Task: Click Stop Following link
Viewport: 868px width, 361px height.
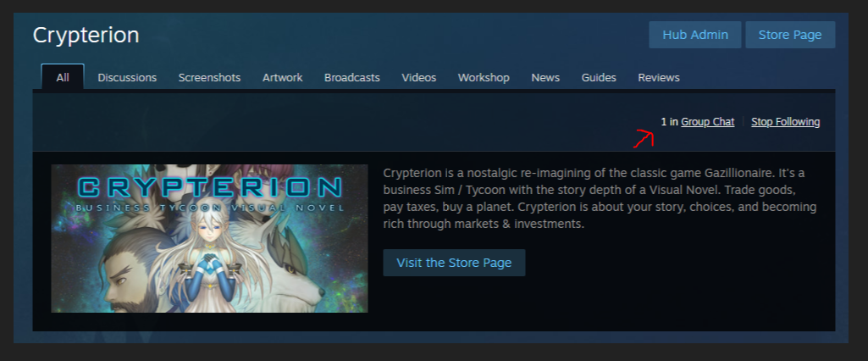Action: 786,122
